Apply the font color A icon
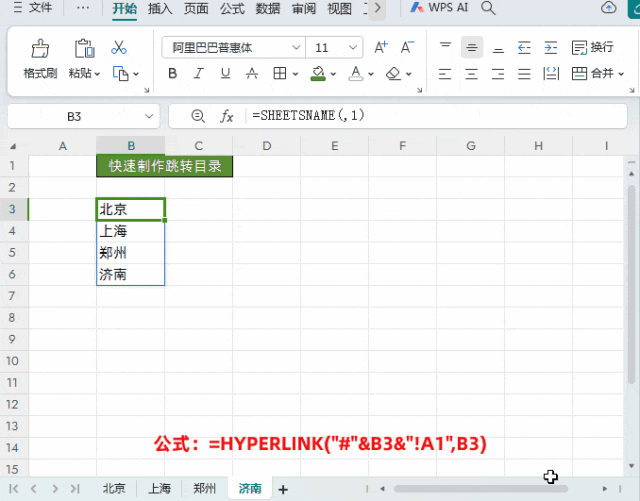This screenshot has width=640, height=501. pyautogui.click(x=356, y=74)
